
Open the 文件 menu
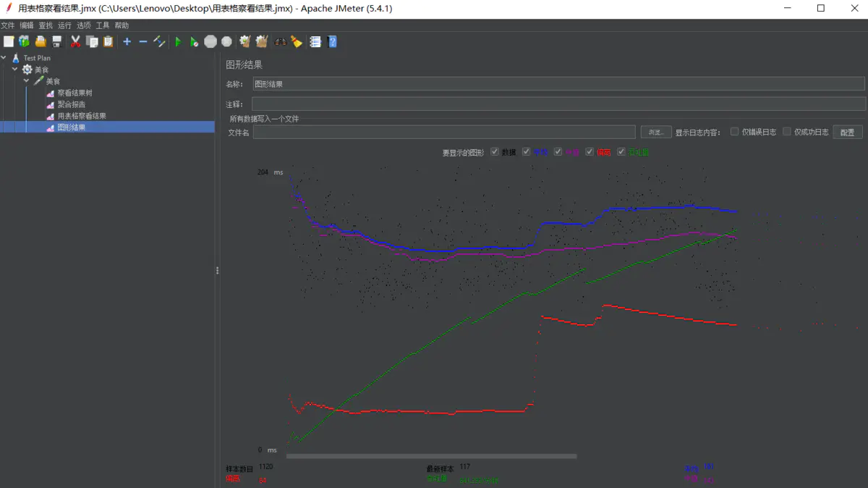coord(8,25)
